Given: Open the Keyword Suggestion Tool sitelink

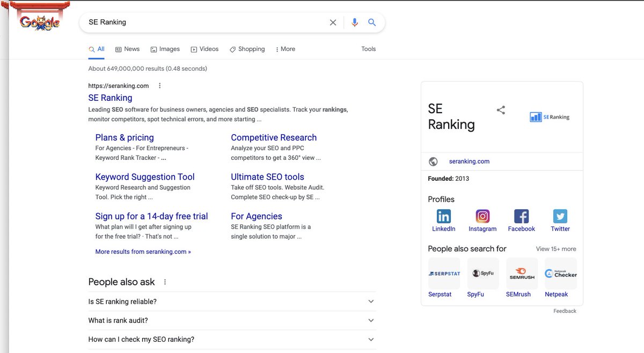Looking at the screenshot, I should point(145,177).
